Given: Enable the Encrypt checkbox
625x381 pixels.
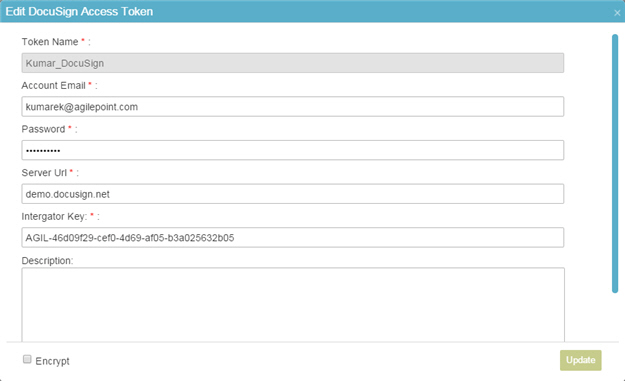Looking at the screenshot, I should click(27, 359).
